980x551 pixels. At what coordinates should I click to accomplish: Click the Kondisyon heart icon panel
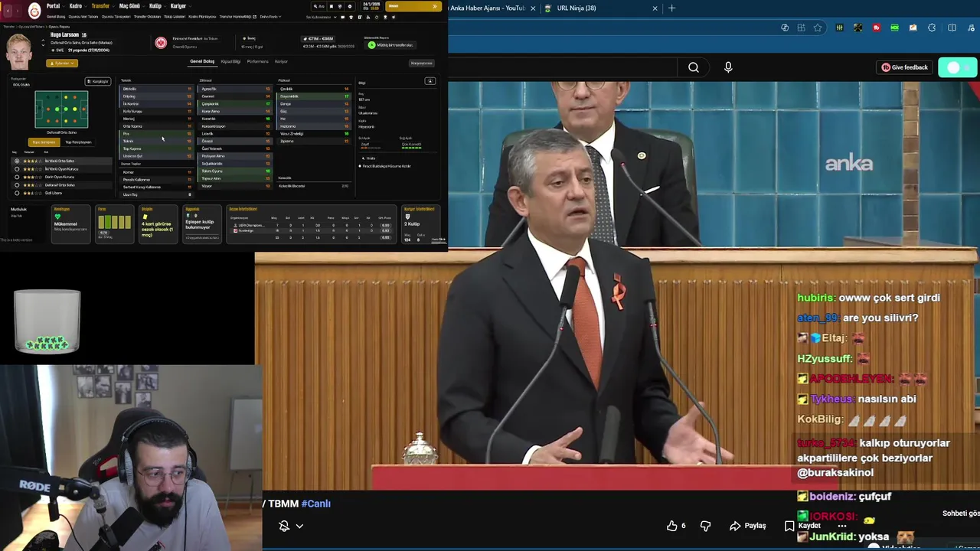70,224
